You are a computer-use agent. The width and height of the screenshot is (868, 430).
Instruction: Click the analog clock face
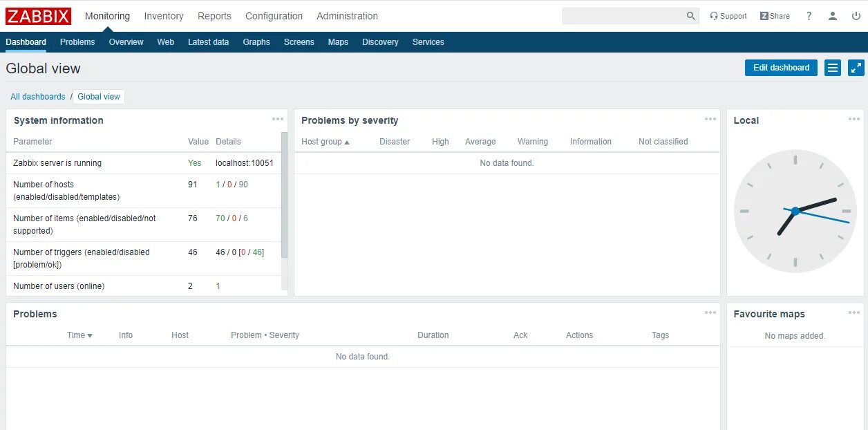(x=795, y=211)
